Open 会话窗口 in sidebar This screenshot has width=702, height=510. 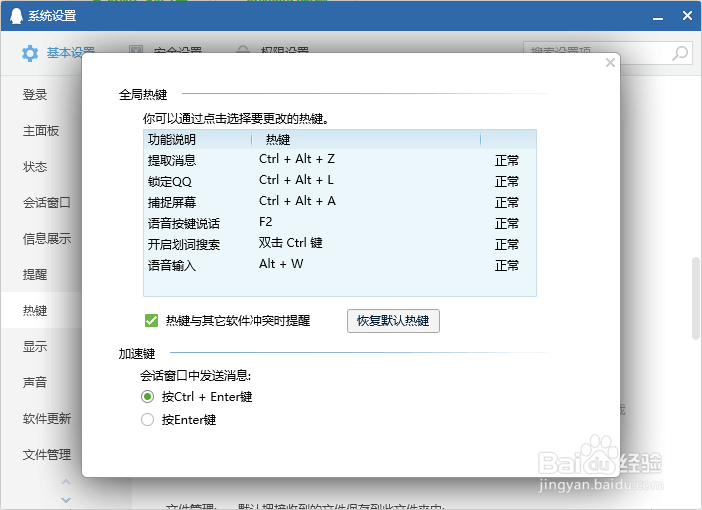pyautogui.click(x=47, y=202)
